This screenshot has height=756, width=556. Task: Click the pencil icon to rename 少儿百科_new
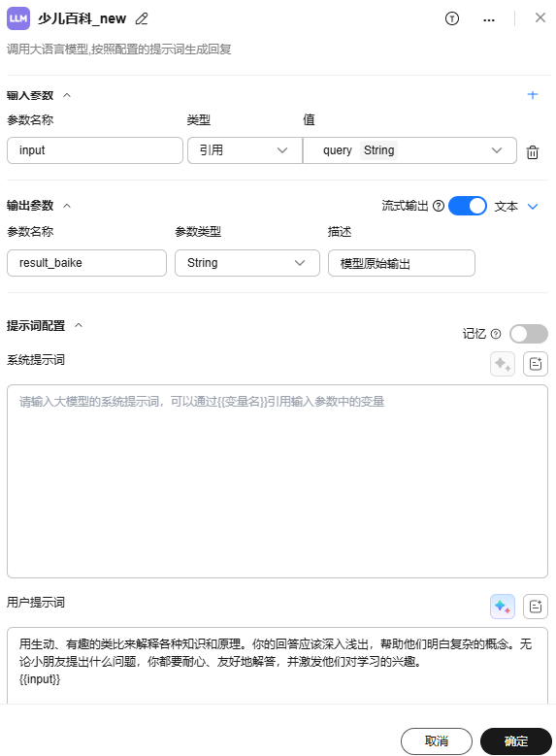coord(142,18)
